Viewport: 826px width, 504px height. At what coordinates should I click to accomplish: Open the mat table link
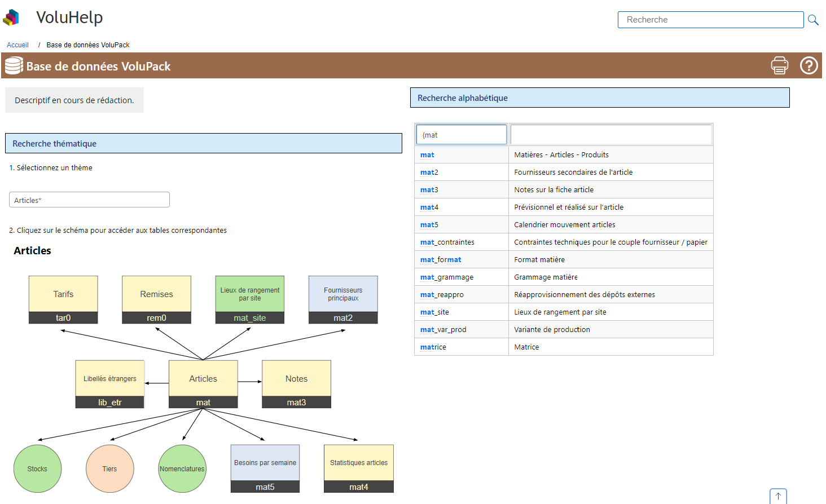click(x=427, y=155)
